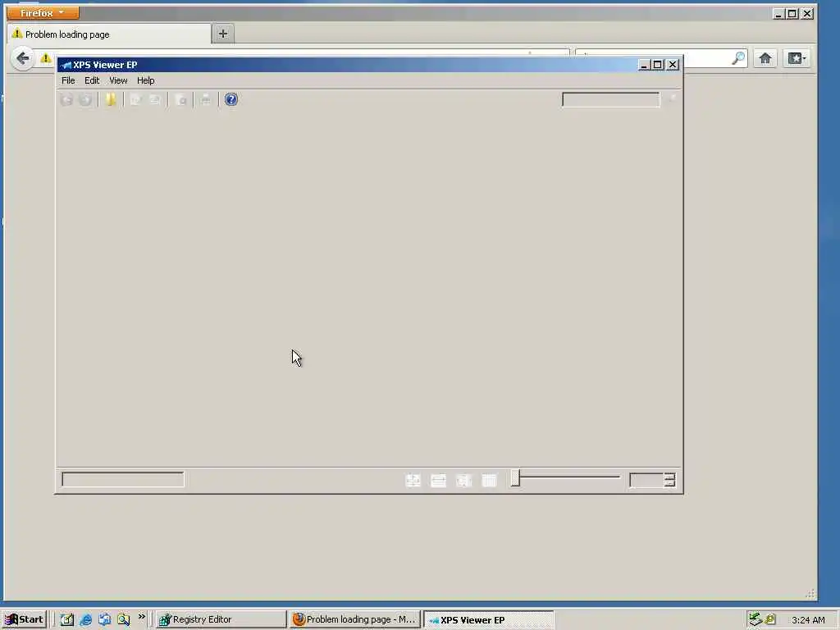
Task: Open the View menu in XPS Viewer
Action: click(x=118, y=80)
